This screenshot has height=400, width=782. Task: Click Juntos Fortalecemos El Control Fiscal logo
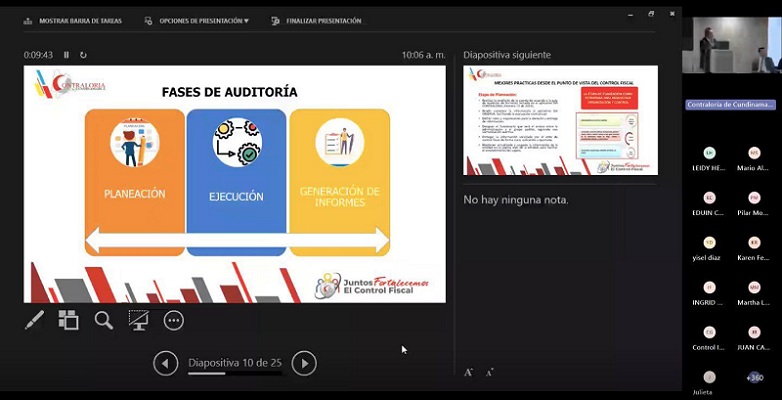[371, 286]
